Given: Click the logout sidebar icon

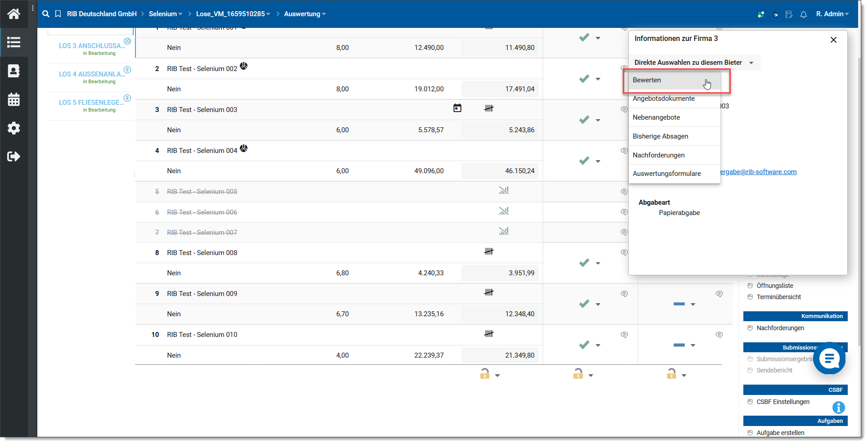Looking at the screenshot, I should [x=13, y=157].
